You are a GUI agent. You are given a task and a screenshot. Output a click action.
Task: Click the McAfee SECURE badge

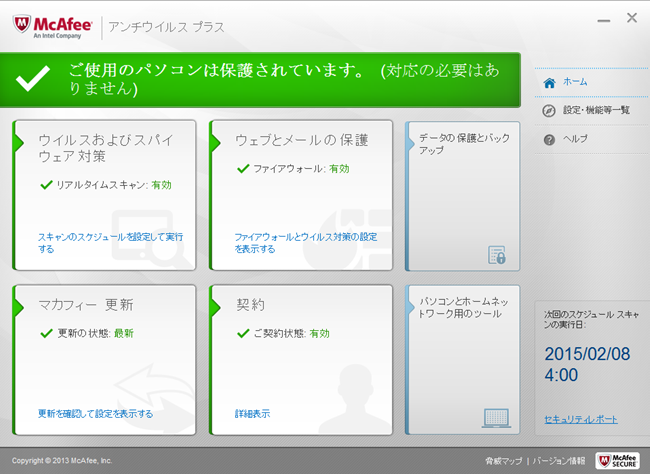pos(618,461)
